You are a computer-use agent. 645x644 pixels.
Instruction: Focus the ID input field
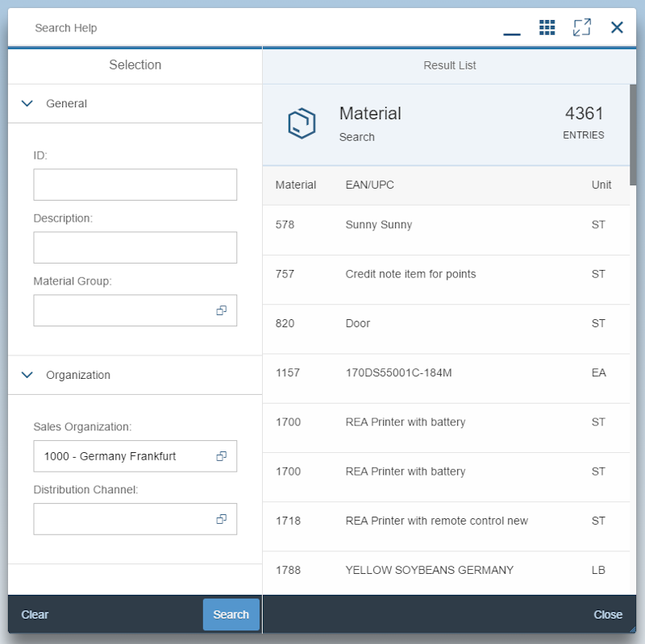coord(135,185)
